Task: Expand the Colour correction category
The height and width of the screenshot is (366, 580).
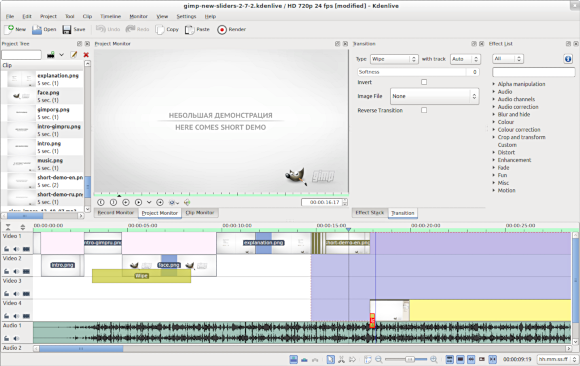Action: coord(494,130)
